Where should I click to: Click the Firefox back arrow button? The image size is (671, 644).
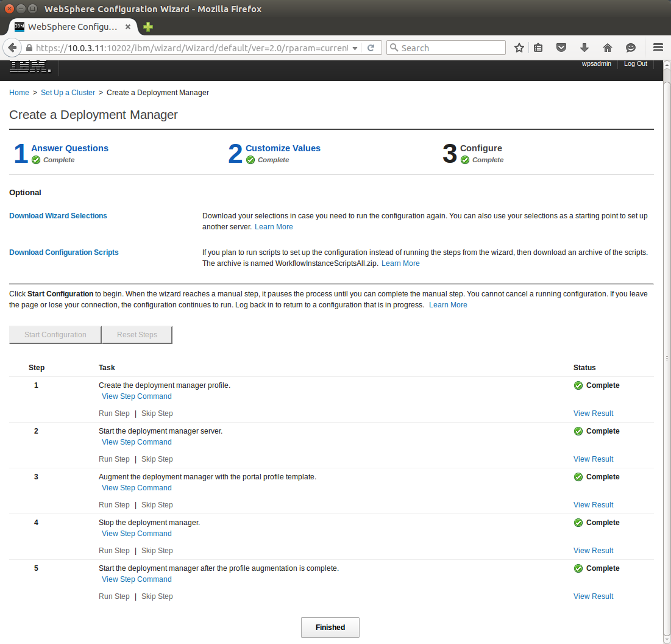tap(12, 48)
